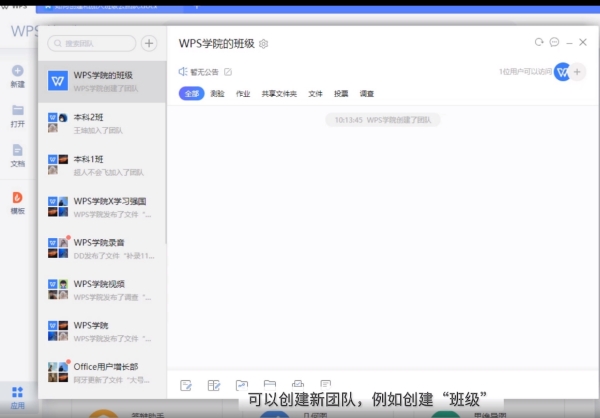Click WPS学院的班级 team avatar icon
The height and width of the screenshot is (418, 600).
58,81
